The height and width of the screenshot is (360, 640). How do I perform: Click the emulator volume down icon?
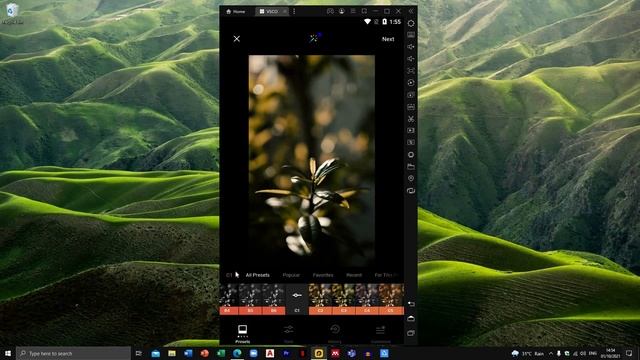[411, 59]
